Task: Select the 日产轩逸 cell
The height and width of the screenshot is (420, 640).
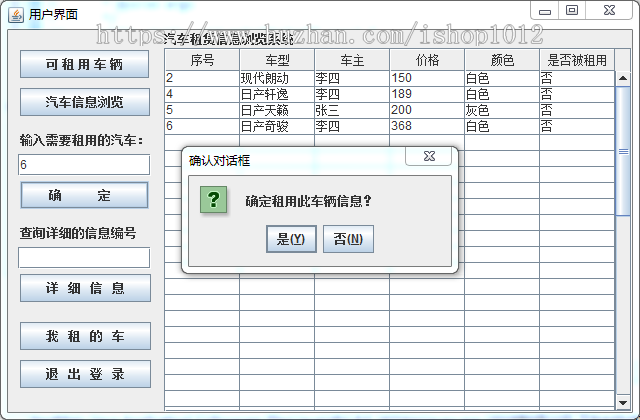Action: pyautogui.click(x=277, y=94)
